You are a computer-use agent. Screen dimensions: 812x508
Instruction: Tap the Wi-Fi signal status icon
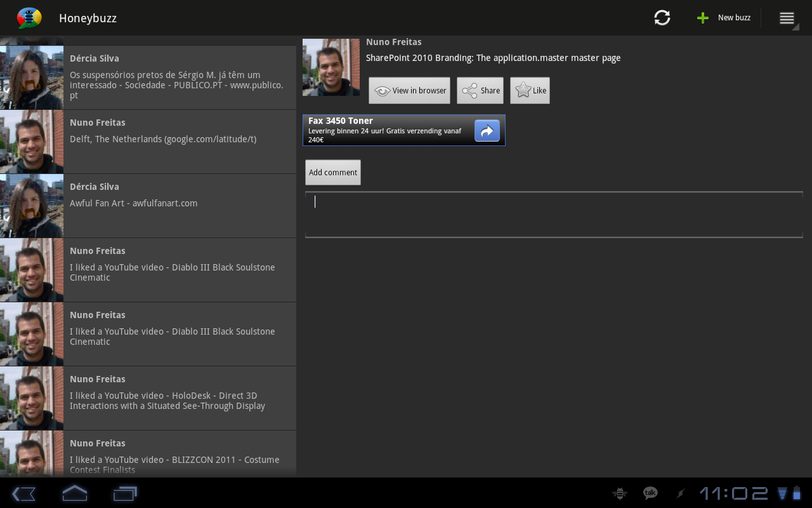(x=782, y=493)
